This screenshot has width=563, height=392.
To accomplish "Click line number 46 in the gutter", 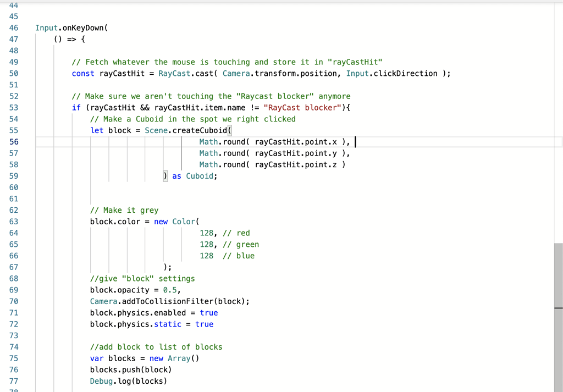I will 15,27.
